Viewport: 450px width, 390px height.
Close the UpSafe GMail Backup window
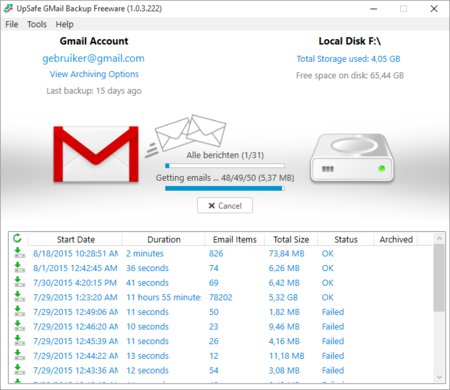pyautogui.click(x=434, y=9)
